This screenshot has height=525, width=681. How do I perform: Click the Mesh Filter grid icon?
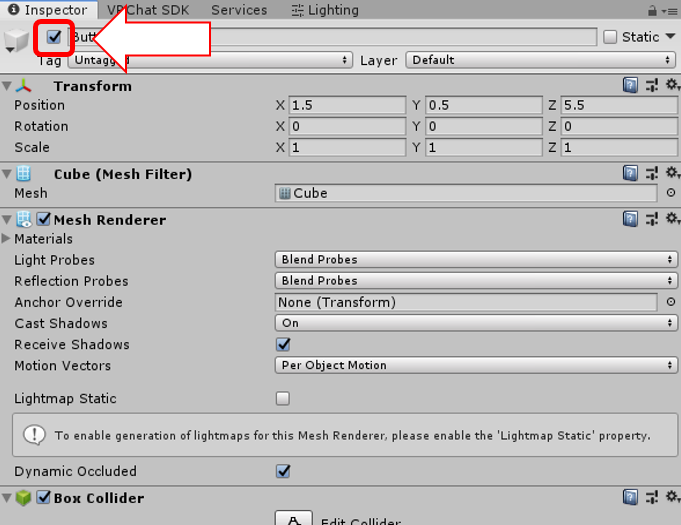pyautogui.click(x=23, y=174)
